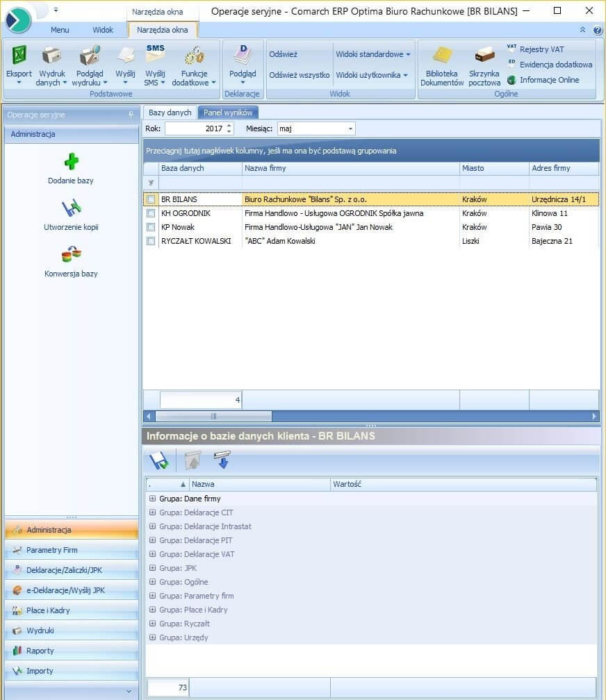Expand Grupa: Deklaracje Intrastat
The image size is (606, 700).
[152, 526]
